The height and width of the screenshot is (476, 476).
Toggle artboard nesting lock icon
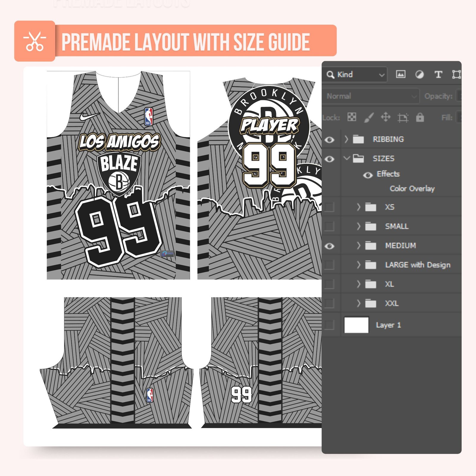click(403, 118)
